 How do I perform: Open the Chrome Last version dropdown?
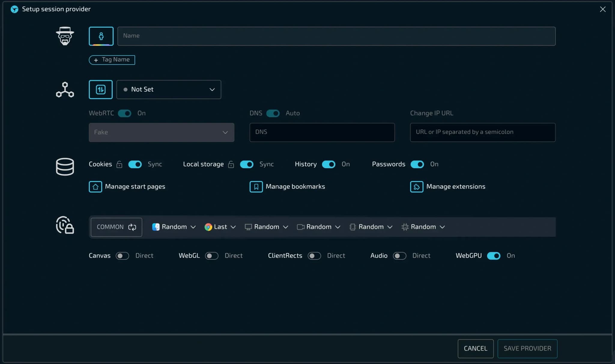(220, 227)
